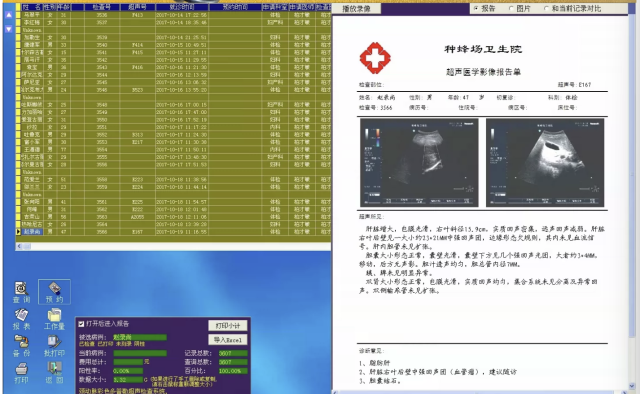
Task: Open the left ultrasound image in report
Action: [x=419, y=162]
